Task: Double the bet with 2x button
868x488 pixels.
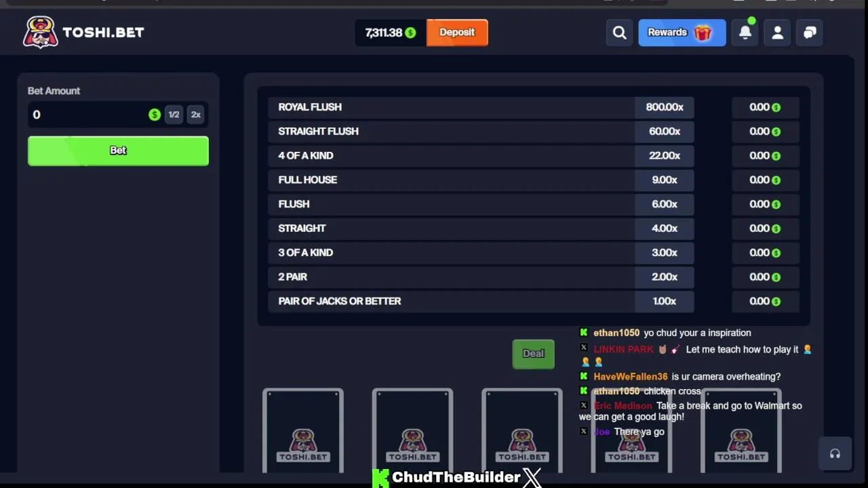Action: pyautogui.click(x=196, y=115)
